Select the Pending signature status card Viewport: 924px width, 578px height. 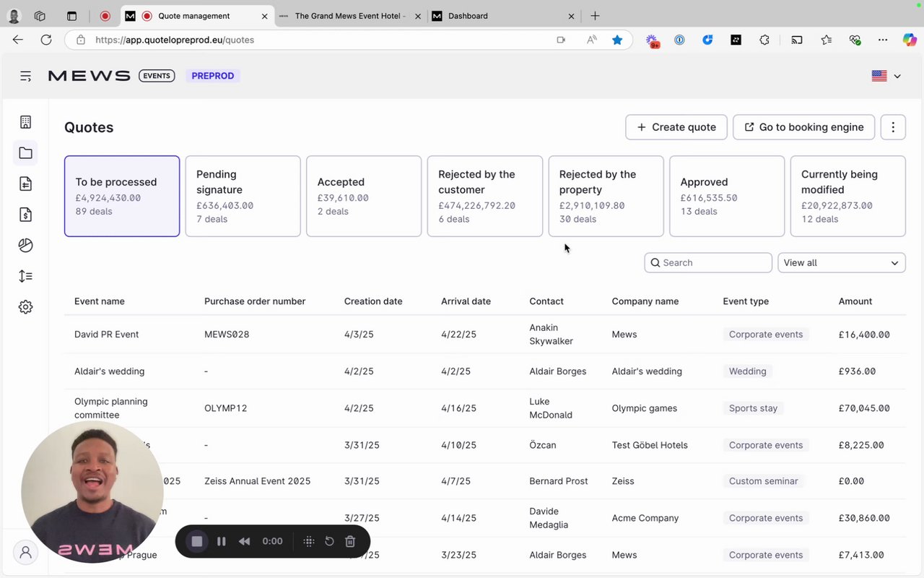(243, 197)
